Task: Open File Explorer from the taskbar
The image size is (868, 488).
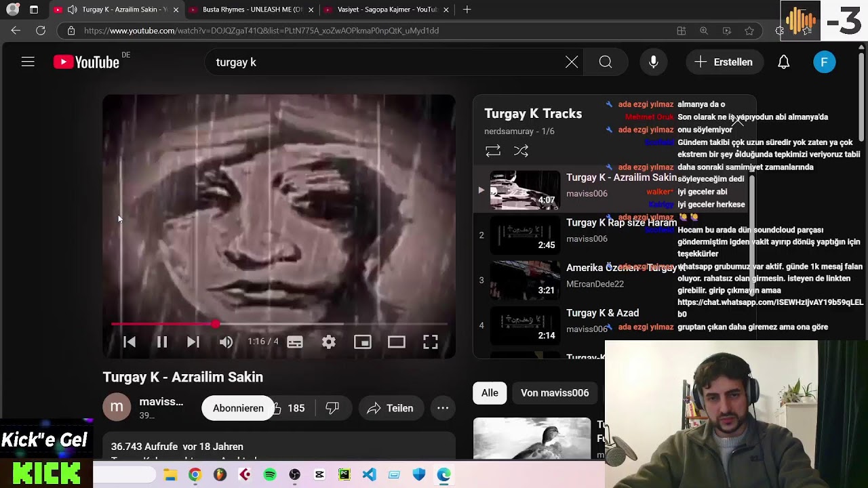Action: (170, 474)
